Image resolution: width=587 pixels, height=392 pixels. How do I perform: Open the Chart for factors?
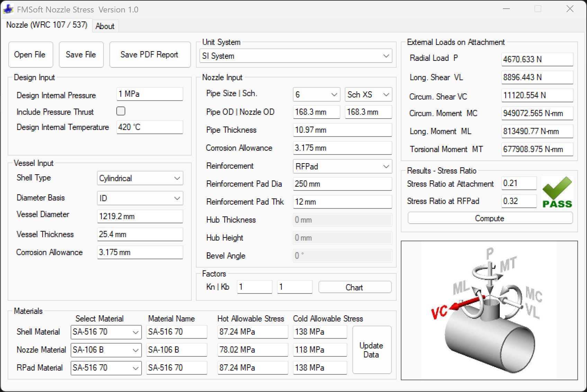pyautogui.click(x=354, y=287)
